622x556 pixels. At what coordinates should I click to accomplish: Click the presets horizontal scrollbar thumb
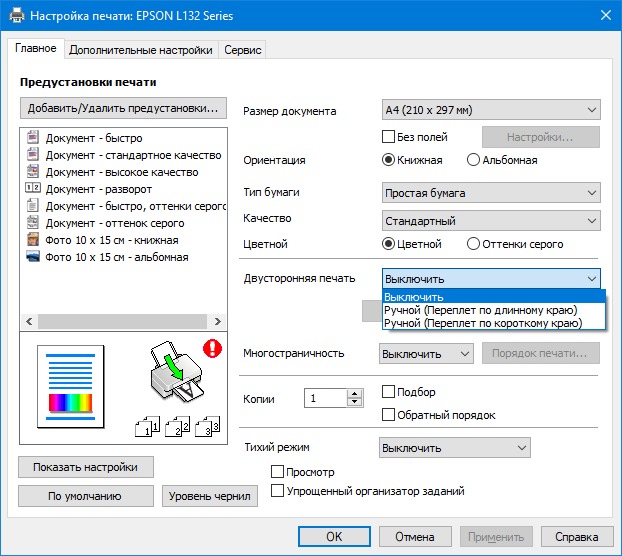pos(123,321)
